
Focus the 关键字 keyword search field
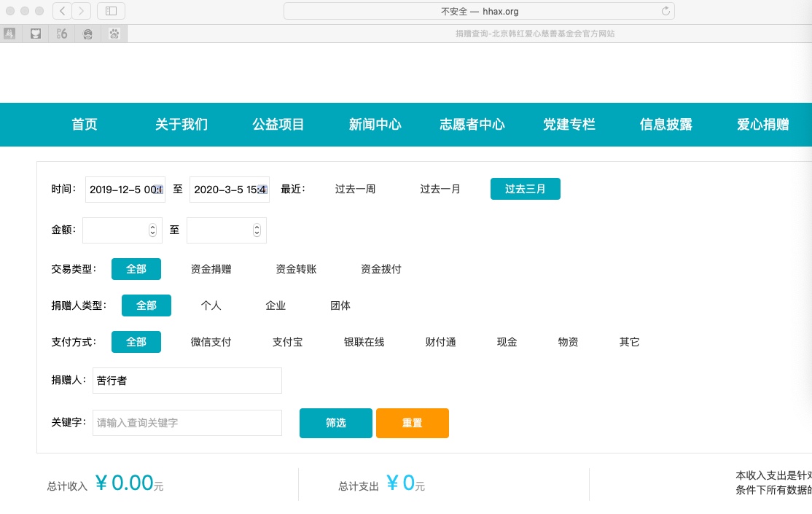click(187, 423)
